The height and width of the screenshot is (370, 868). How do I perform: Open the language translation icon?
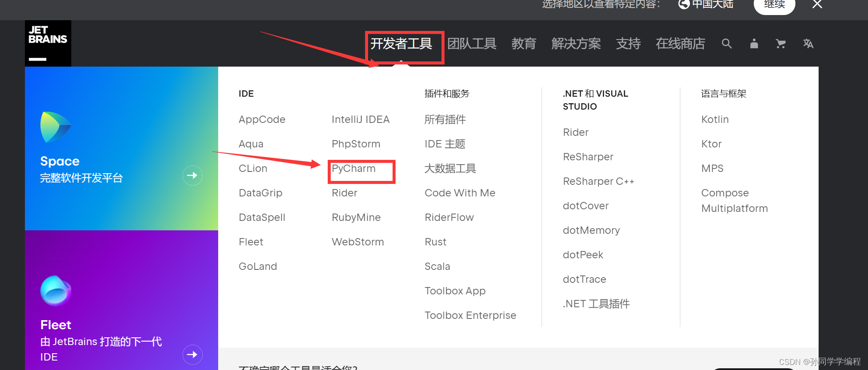tap(808, 43)
